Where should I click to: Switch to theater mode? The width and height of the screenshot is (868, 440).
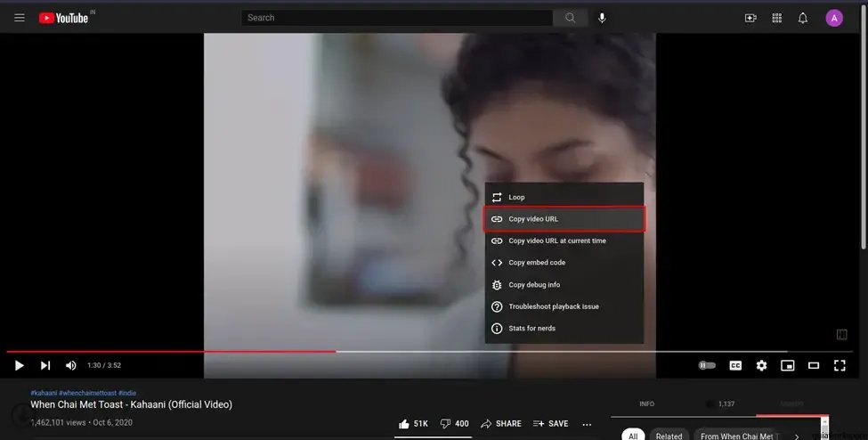(813, 365)
